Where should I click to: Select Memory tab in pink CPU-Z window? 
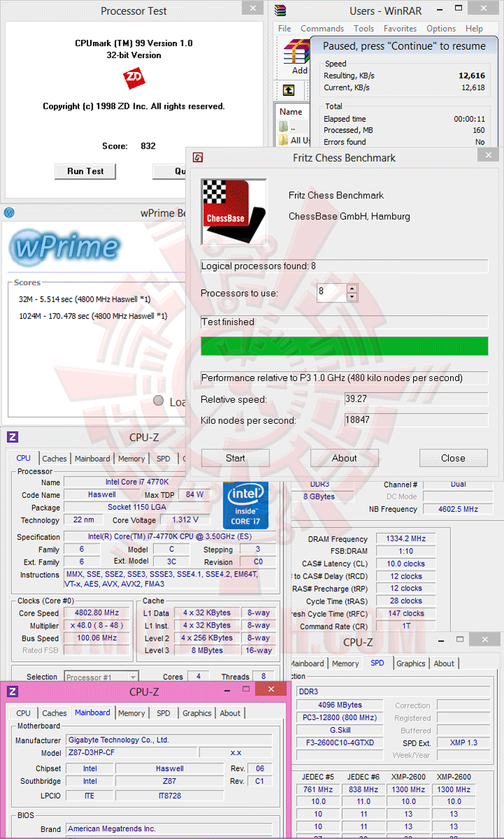[x=132, y=713]
